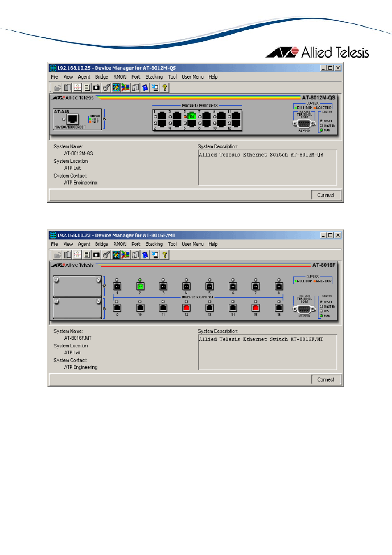
Task: Click Connect button in AT-8012M-QS window
Action: tap(326, 195)
